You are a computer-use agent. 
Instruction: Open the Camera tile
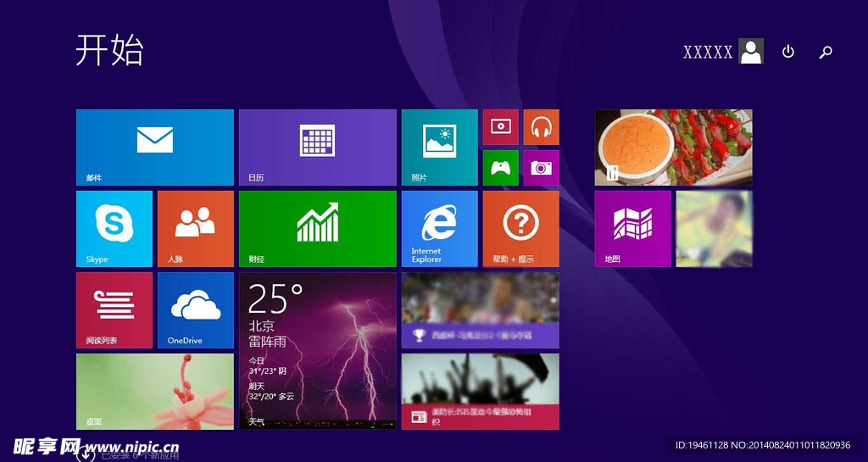tap(541, 167)
